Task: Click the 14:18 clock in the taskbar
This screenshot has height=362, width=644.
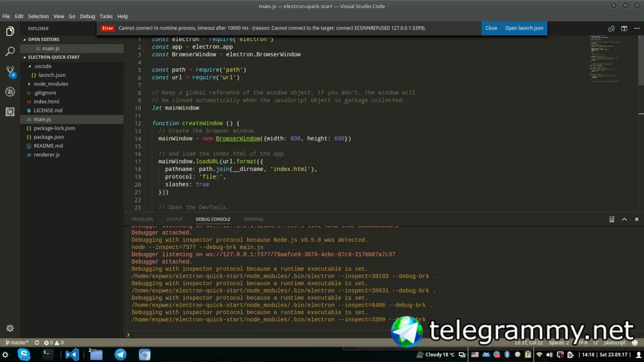Action: (588, 354)
